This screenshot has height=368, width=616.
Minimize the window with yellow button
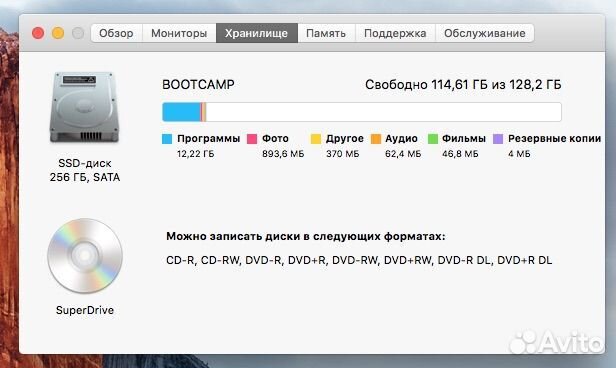(x=58, y=33)
